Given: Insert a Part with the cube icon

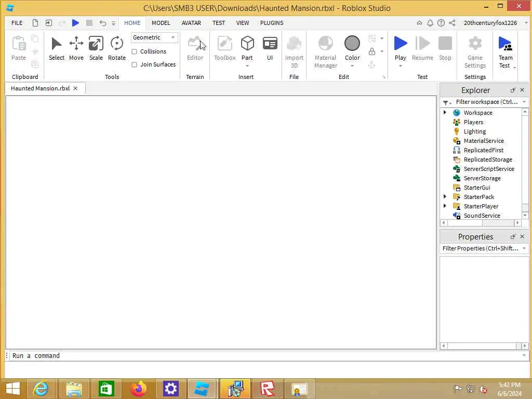Looking at the screenshot, I should point(247,44).
